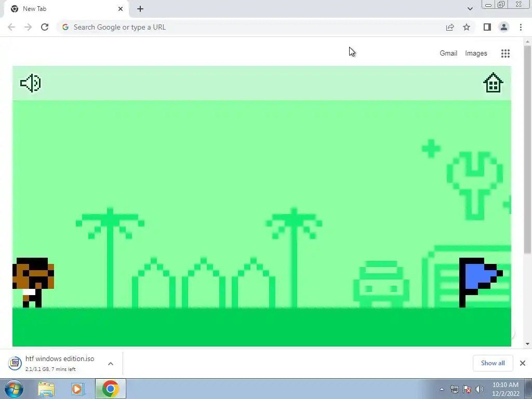This screenshot has width=532, height=399.
Task: Click Show all downloads button
Action: point(493,363)
